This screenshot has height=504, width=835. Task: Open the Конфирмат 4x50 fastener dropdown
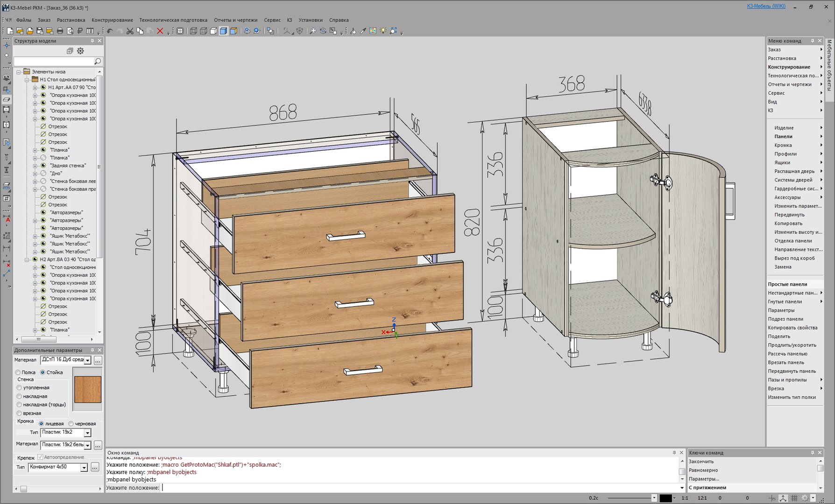point(84,467)
